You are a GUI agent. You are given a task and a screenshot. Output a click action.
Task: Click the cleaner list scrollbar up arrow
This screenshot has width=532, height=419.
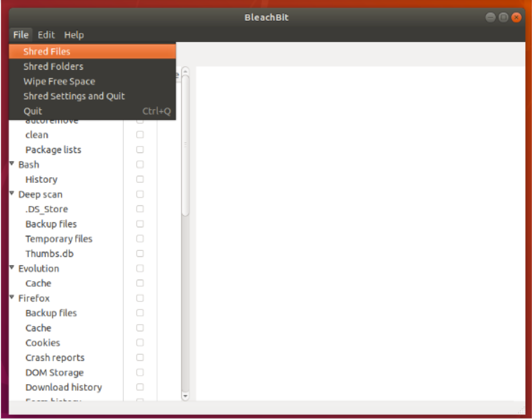click(x=185, y=71)
